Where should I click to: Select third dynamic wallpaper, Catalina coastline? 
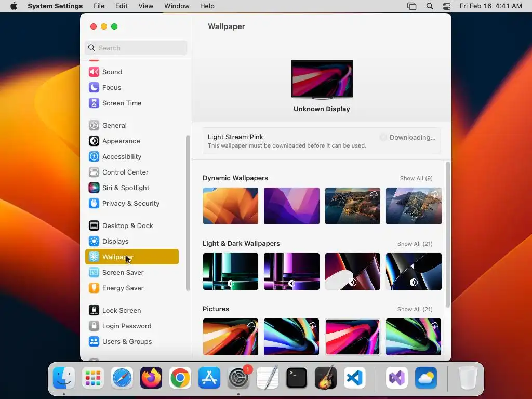tap(353, 206)
